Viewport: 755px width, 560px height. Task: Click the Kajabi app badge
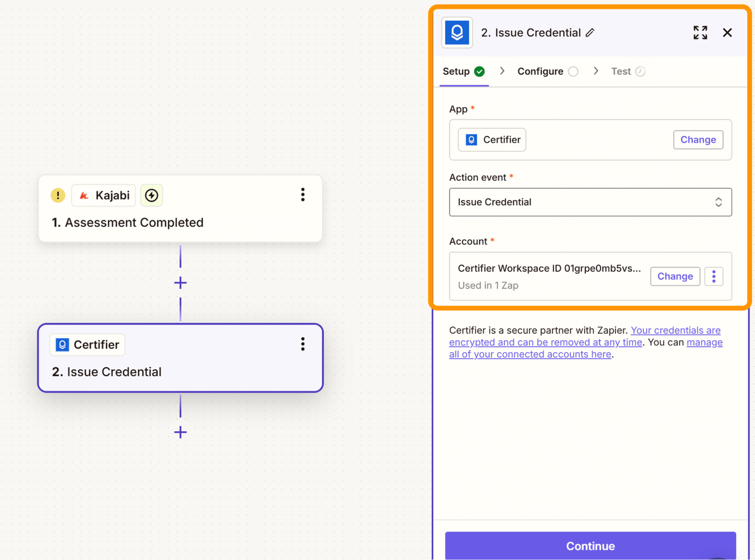click(103, 195)
